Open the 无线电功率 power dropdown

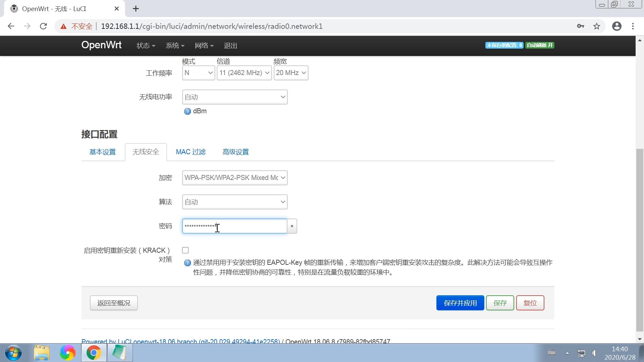pos(234,97)
